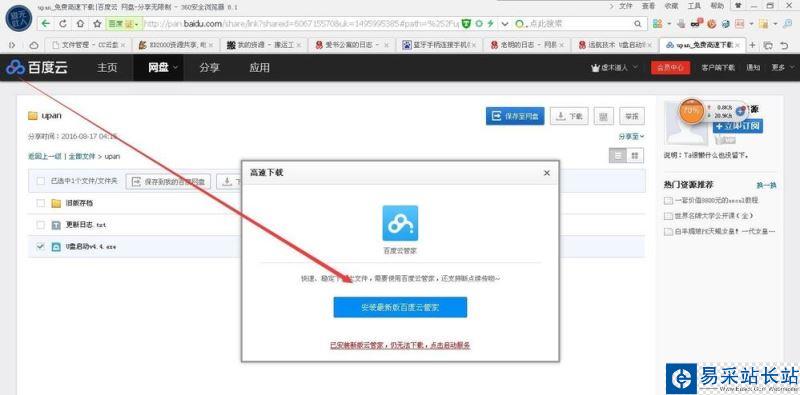Open the 工具 browser menu

point(694,6)
